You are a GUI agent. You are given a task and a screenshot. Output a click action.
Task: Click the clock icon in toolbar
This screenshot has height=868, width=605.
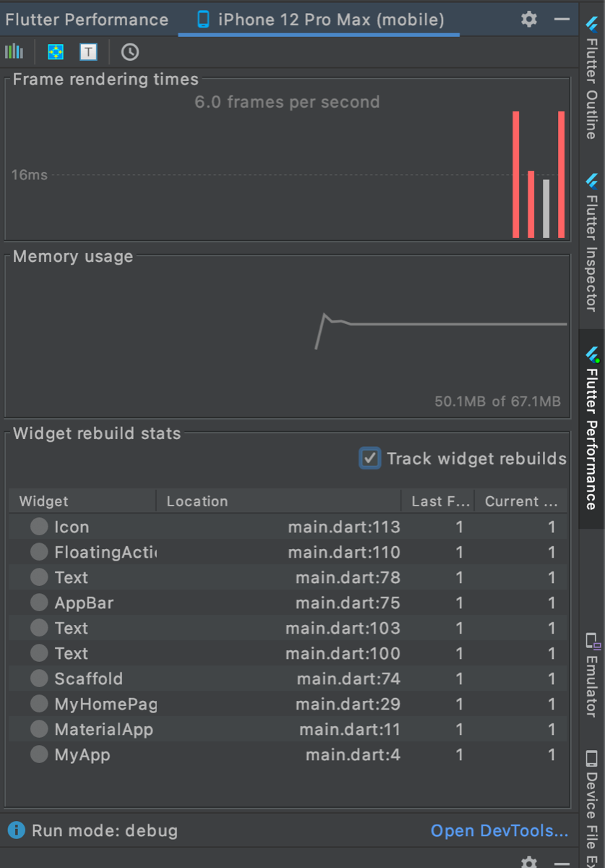pos(130,51)
